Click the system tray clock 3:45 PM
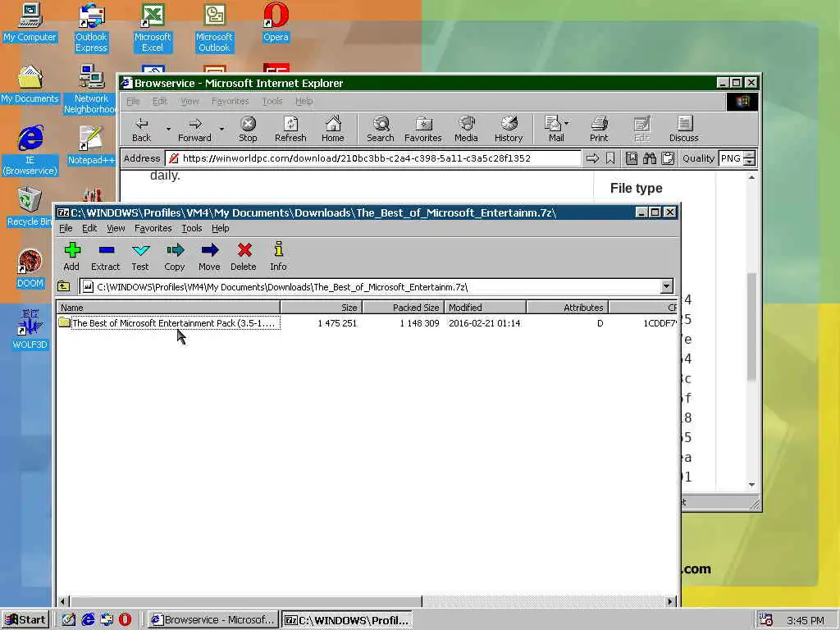 point(806,620)
